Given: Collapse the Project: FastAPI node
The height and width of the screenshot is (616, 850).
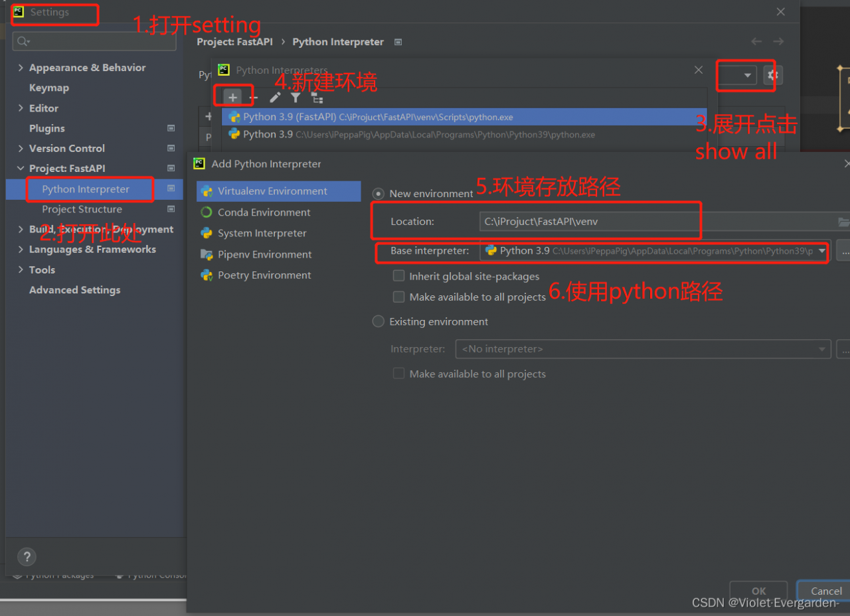Looking at the screenshot, I should click(x=21, y=169).
